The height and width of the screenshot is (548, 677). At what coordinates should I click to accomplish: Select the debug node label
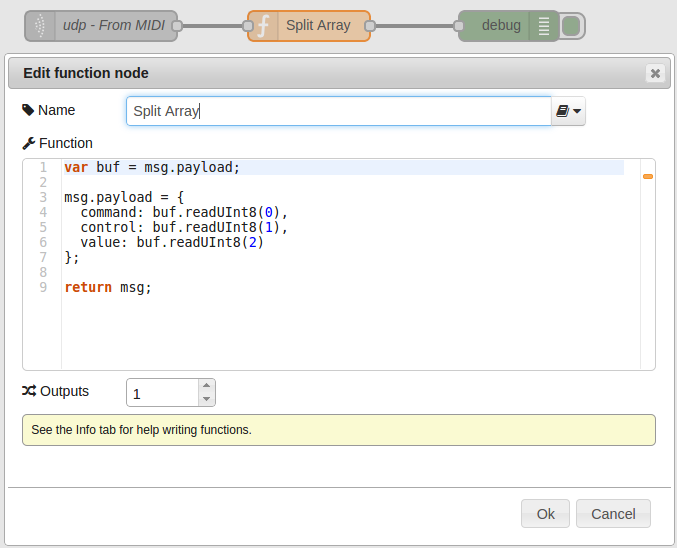[x=501, y=26]
